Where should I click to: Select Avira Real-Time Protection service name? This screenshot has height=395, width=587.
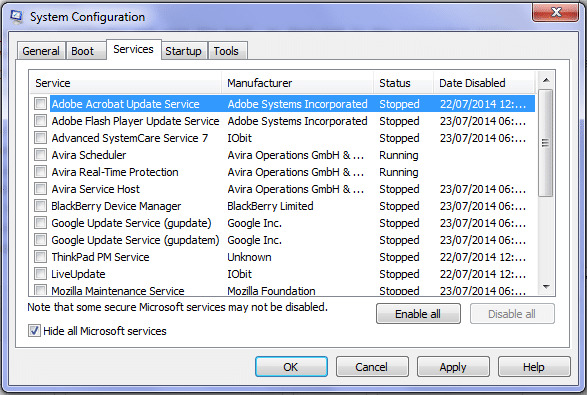[x=115, y=172]
